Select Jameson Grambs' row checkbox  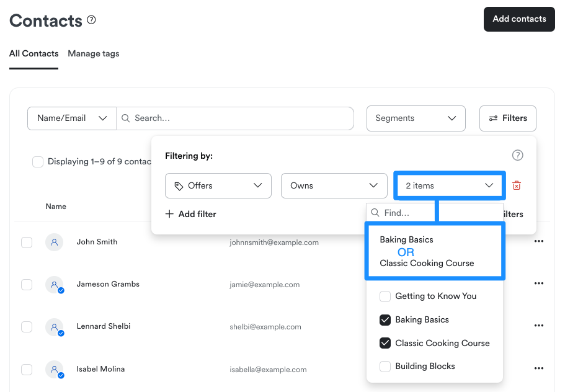tap(27, 285)
